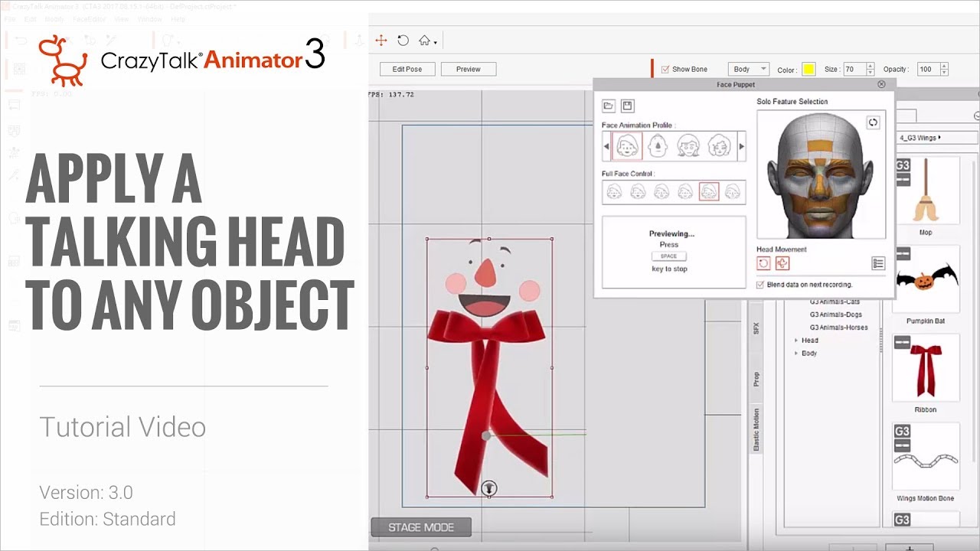This screenshot has width=980, height=551.
Task: Toggle Blend data on next recording
Action: 760,285
